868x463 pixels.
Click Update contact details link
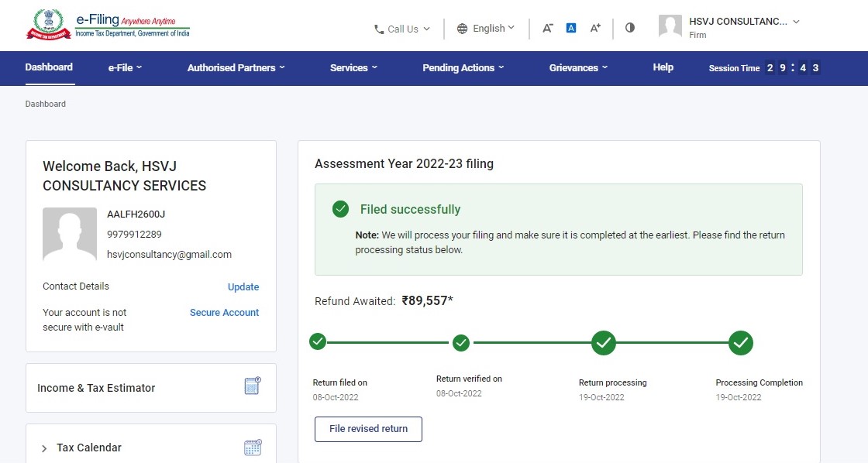click(x=243, y=286)
